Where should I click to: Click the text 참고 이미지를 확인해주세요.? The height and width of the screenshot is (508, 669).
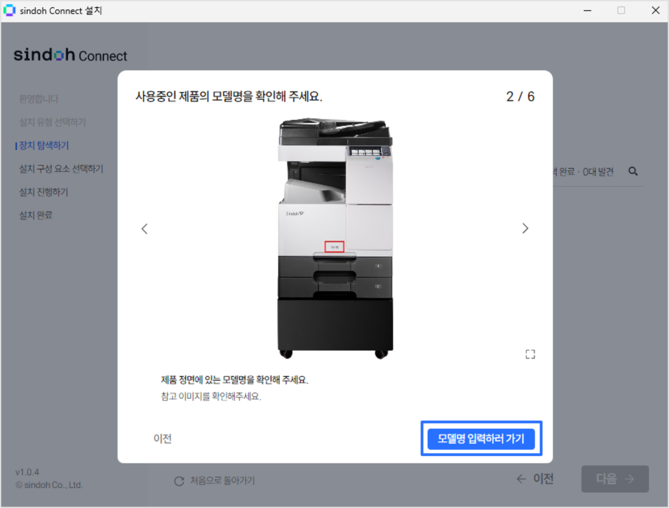tap(211, 396)
